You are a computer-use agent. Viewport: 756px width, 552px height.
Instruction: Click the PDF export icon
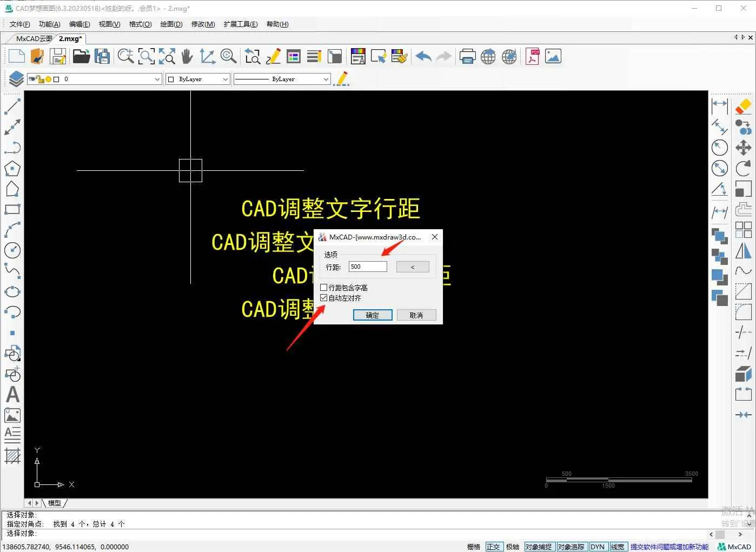pos(533,57)
